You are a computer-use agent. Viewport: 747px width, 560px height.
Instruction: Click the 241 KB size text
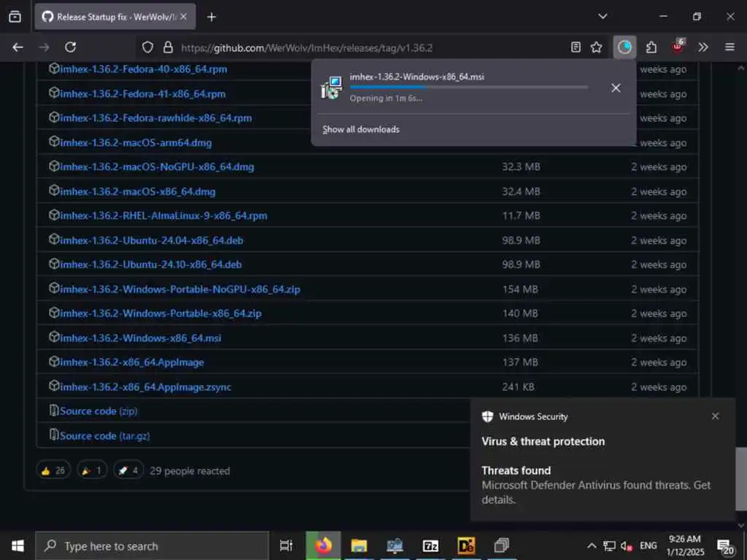pos(518,387)
